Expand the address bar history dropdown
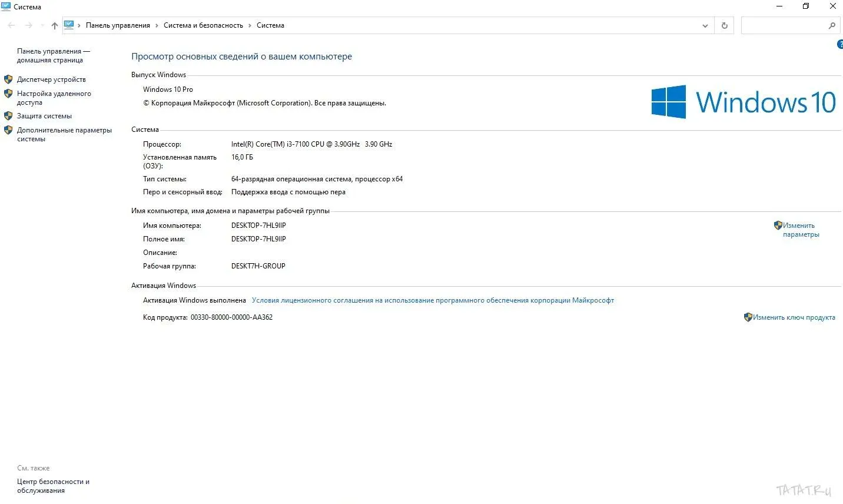This screenshot has height=504, width=843. click(x=705, y=25)
